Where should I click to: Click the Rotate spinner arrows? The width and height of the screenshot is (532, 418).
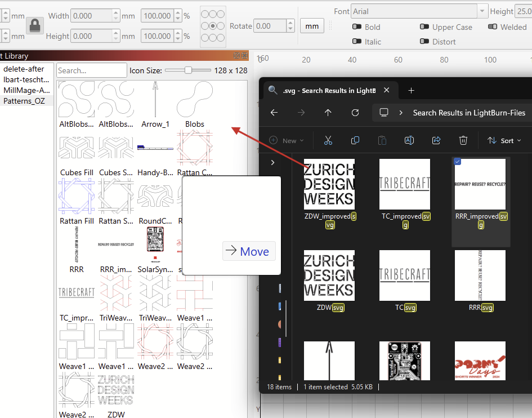pyautogui.click(x=290, y=26)
